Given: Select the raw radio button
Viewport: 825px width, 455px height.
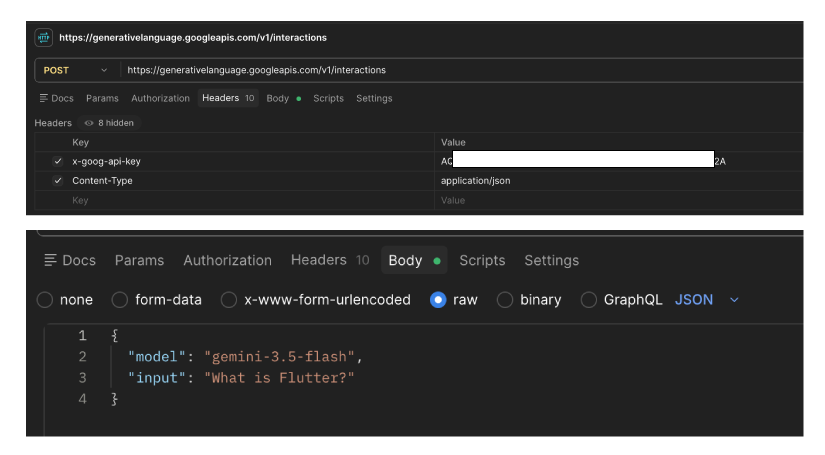Looking at the screenshot, I should point(438,300).
